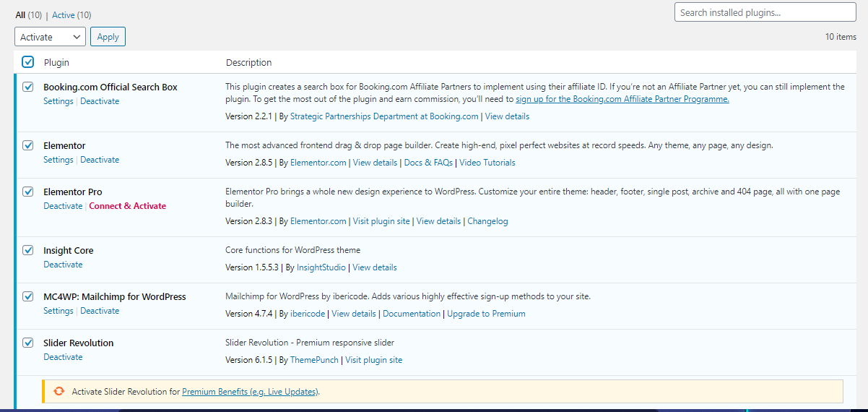Open Settings for Booking.com Official Search Box
The width and height of the screenshot is (868, 412).
(58, 101)
